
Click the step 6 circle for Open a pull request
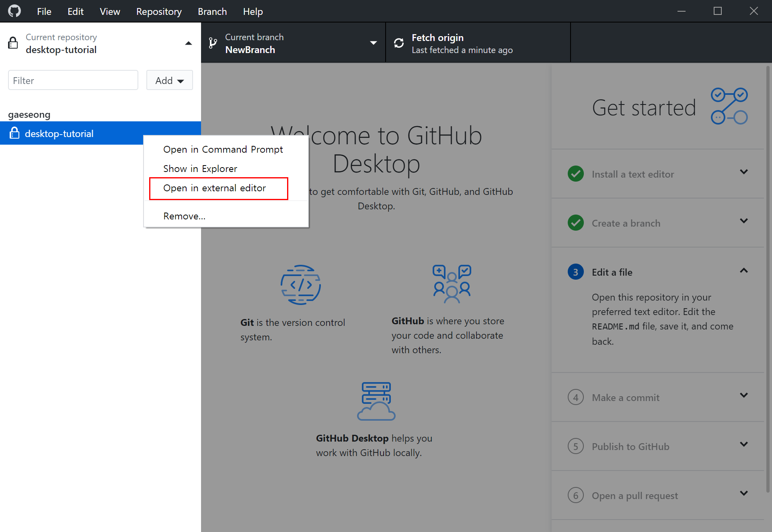(x=576, y=495)
